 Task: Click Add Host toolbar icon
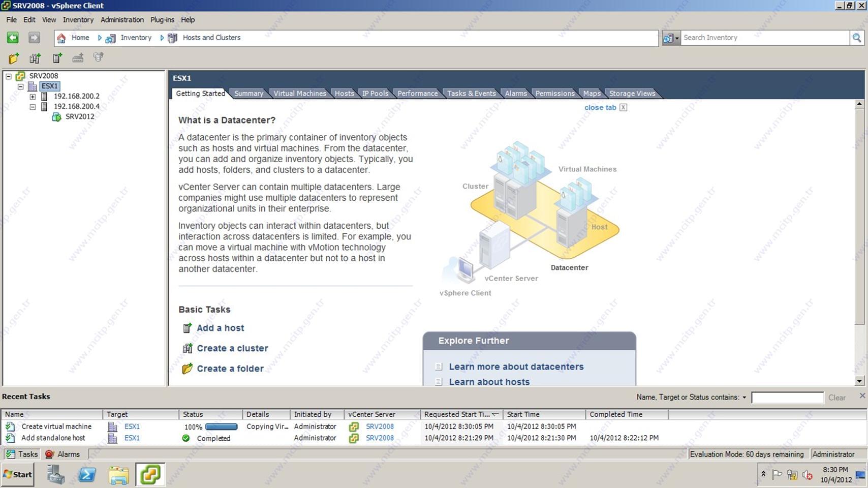tap(57, 58)
